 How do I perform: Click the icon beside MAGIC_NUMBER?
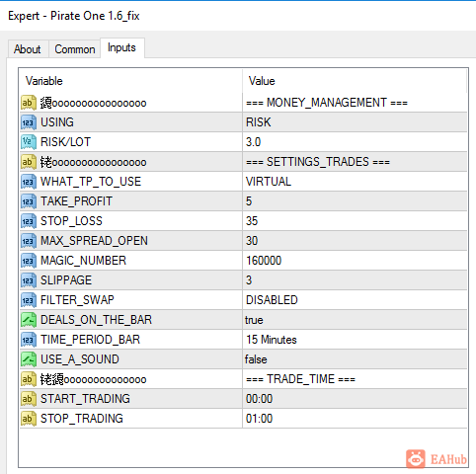tap(29, 261)
